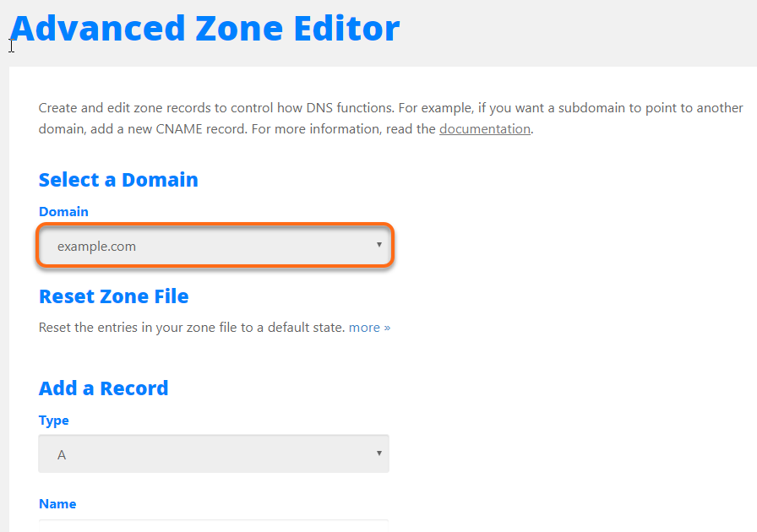Click the dropdown arrow beside example.com

tap(378, 246)
